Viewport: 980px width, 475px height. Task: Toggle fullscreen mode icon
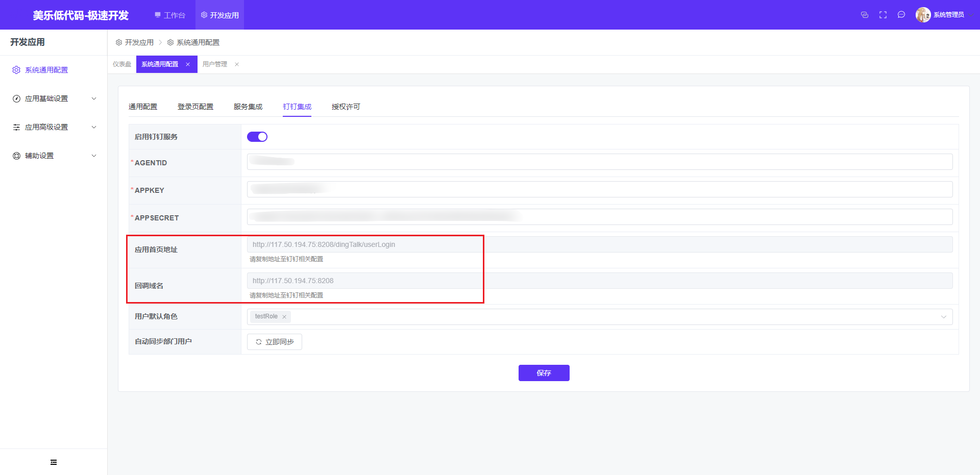coord(883,15)
